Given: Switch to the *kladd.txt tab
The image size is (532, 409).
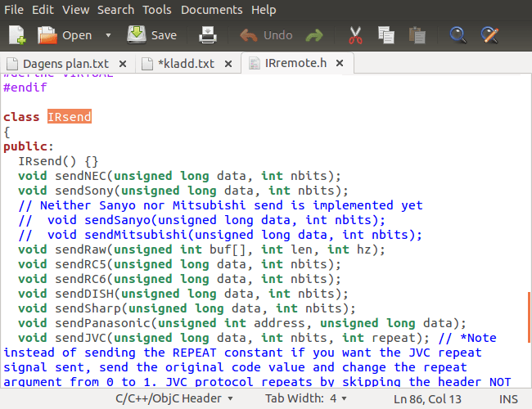Looking at the screenshot, I should 185,63.
